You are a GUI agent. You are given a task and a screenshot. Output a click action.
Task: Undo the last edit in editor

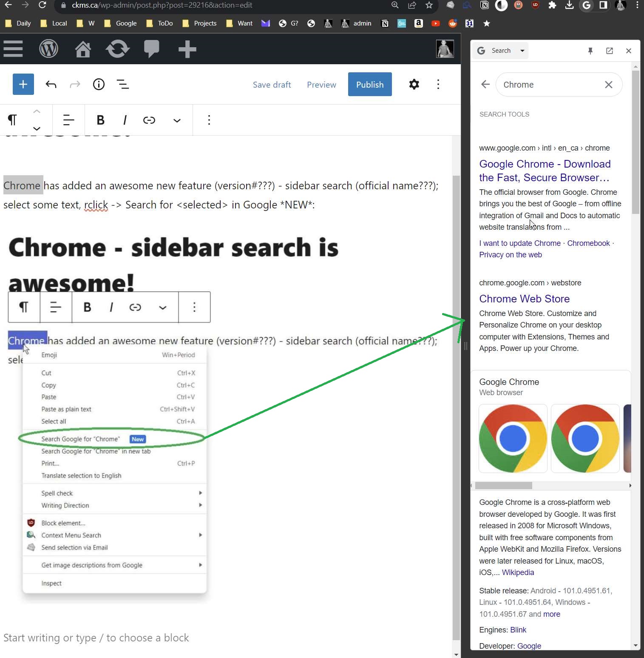pos(51,84)
